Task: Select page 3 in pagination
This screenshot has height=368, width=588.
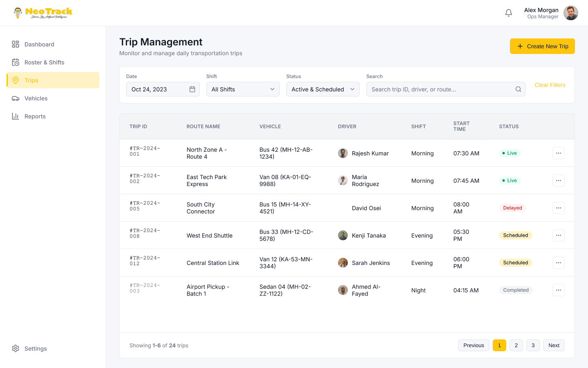Action: click(x=533, y=346)
